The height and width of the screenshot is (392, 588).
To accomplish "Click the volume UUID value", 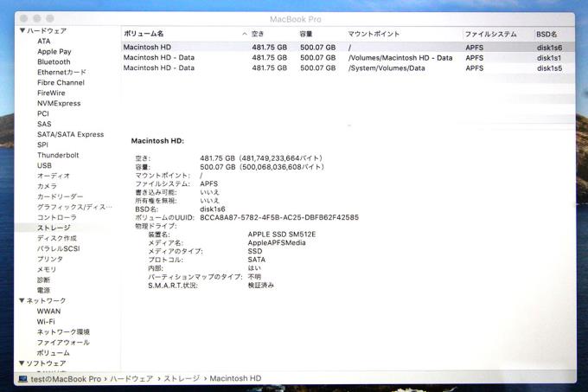I will pos(279,217).
